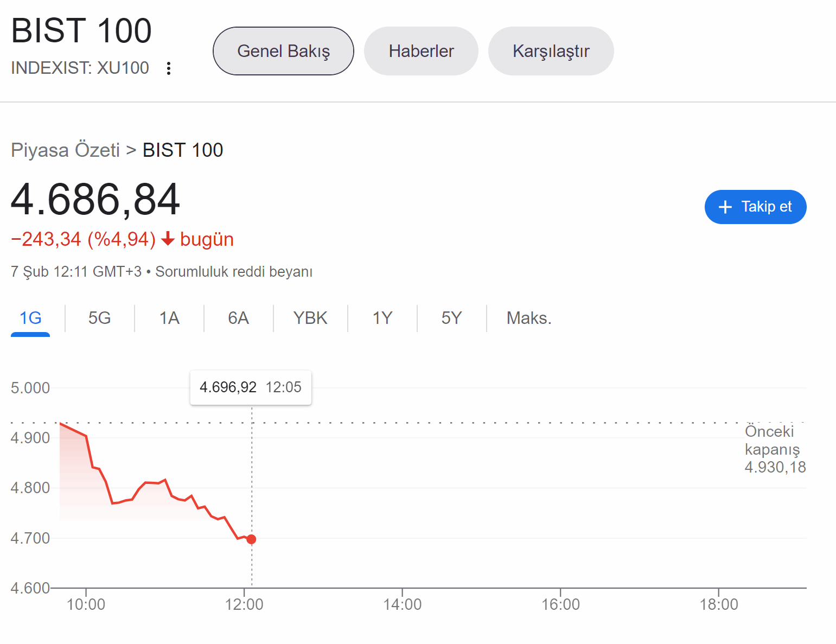This screenshot has width=836, height=644.
Task: Show the Maks. time range
Action: pos(529,318)
